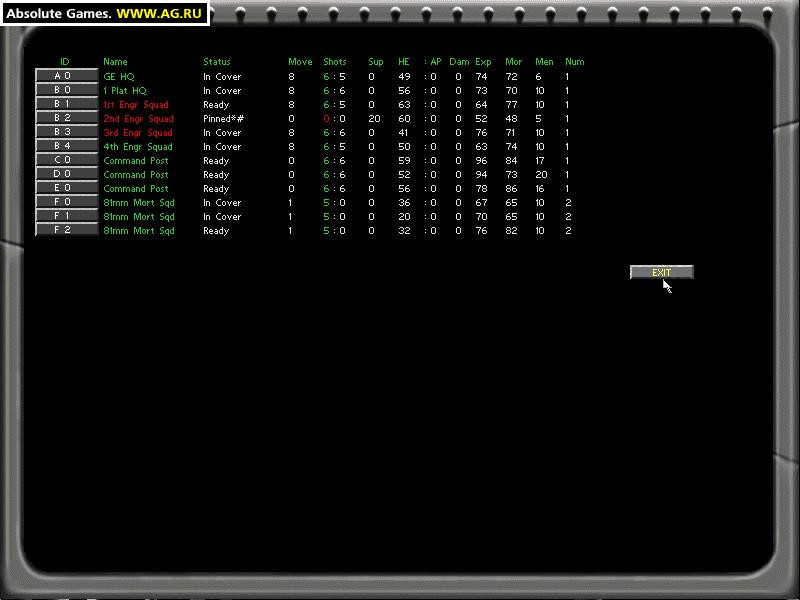The height and width of the screenshot is (600, 800).
Task: Click Command Post name in row E 0
Action: point(136,189)
